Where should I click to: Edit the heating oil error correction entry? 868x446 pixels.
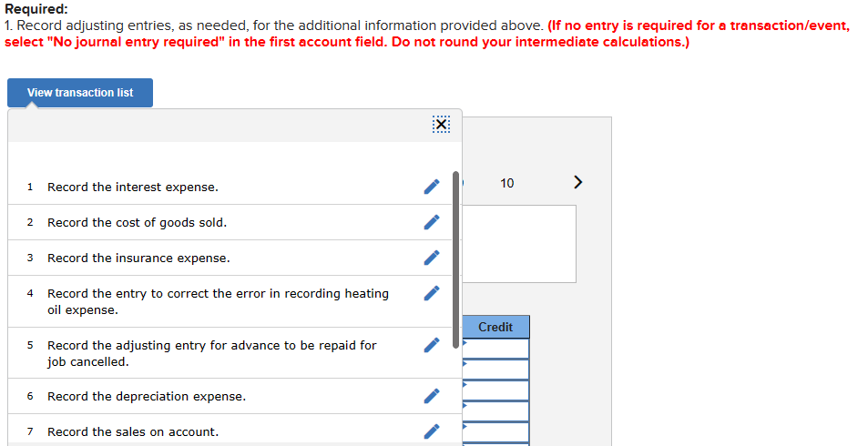tap(432, 293)
